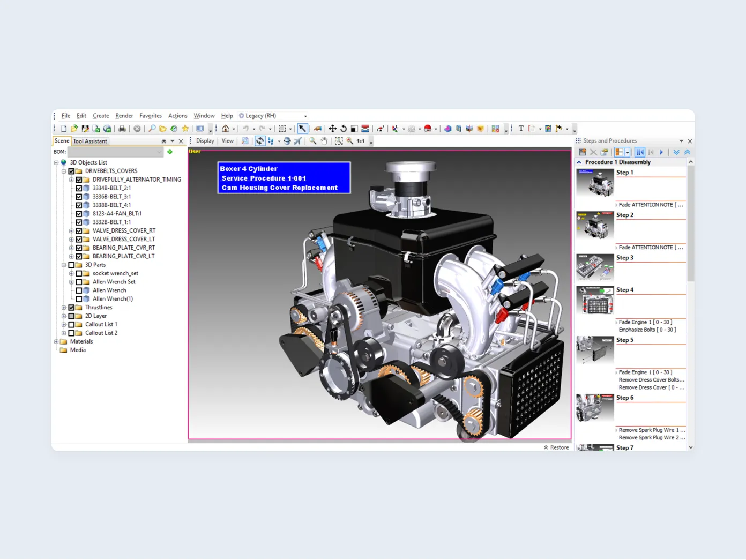
Task: Expand the DRIVEPULLY_ALTERNATOR_TIMING node
Action: 71,180
